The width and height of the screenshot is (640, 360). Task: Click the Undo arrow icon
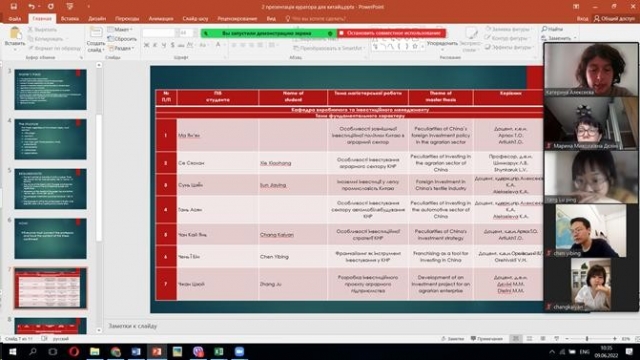click(x=31, y=7)
